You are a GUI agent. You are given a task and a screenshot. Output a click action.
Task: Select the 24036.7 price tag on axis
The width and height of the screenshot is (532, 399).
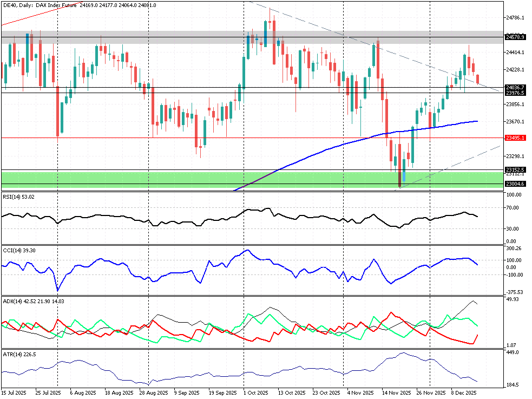515,87
